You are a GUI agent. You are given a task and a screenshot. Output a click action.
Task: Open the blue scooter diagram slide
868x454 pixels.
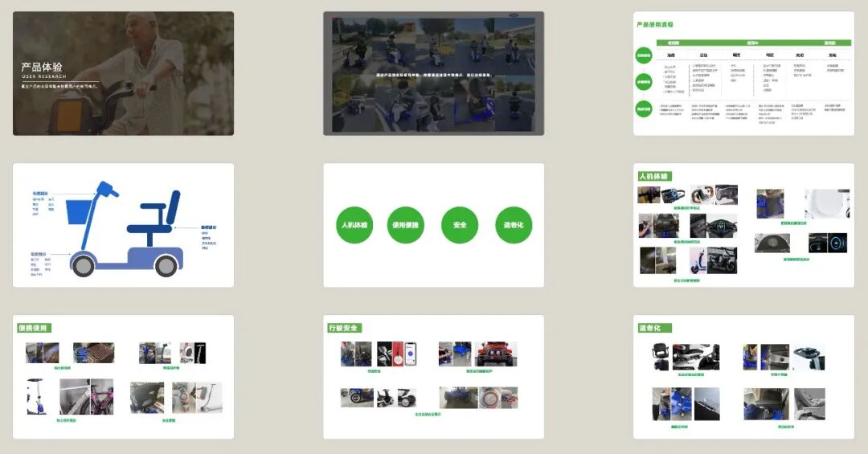(124, 225)
